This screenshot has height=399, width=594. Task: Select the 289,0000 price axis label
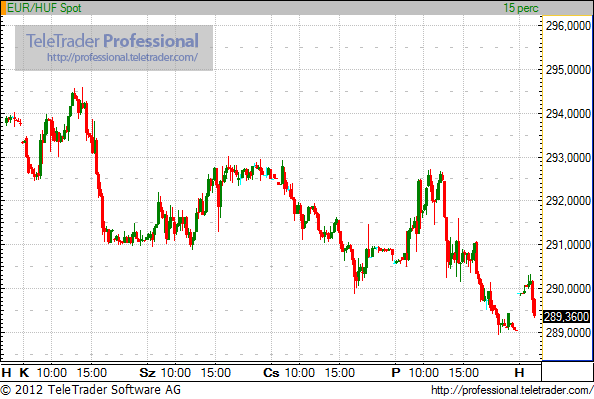tap(568, 333)
